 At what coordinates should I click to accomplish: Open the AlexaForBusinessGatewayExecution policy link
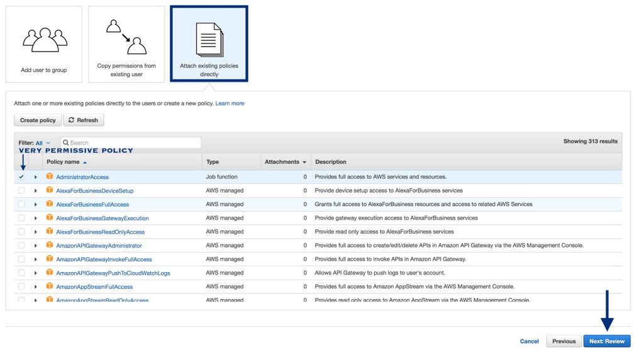[x=103, y=218]
